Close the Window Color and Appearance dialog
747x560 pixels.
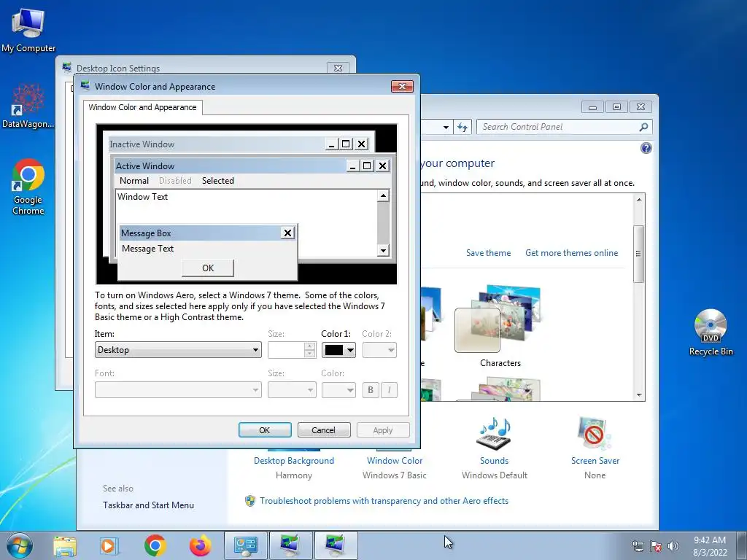(402, 86)
